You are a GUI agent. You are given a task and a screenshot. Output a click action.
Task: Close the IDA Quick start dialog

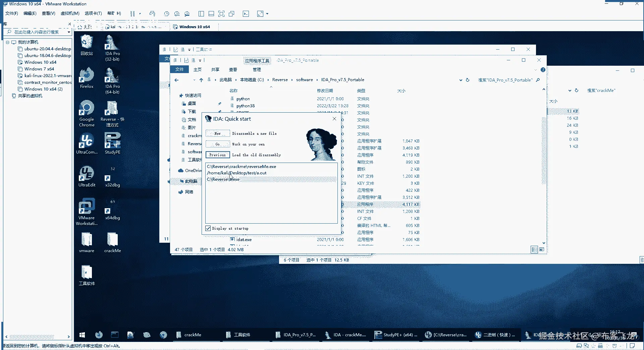(334, 119)
